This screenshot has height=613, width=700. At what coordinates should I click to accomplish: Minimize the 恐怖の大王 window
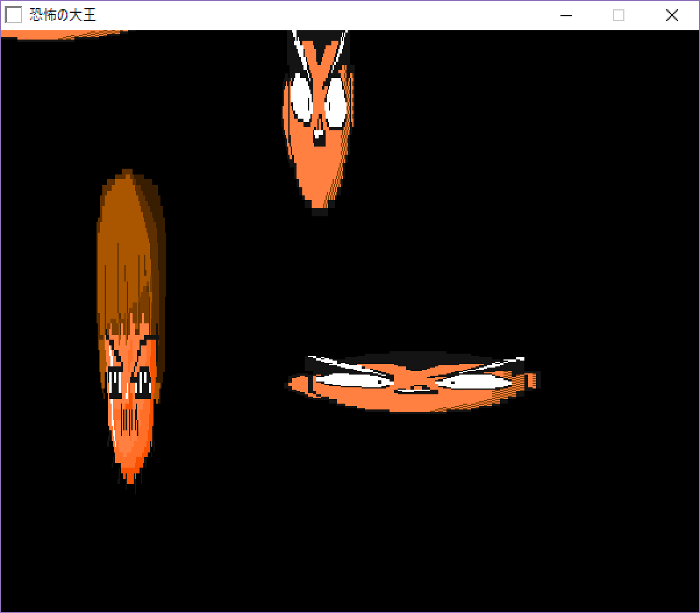(x=566, y=15)
